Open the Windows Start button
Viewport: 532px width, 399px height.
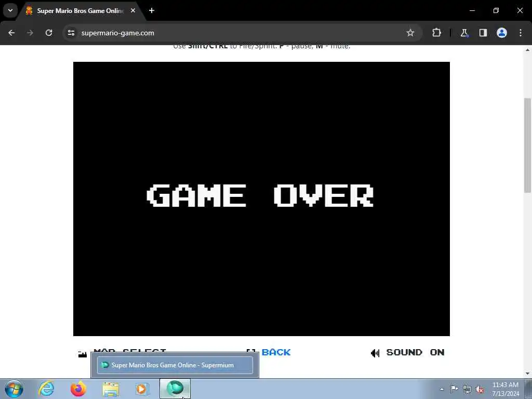click(14, 389)
